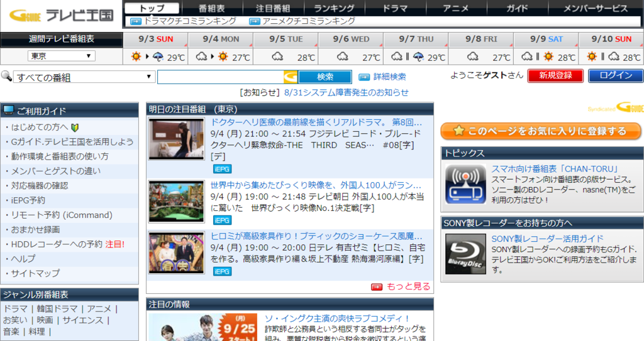Open the 東京 region dropdown
The width and height of the screenshot is (644, 341).
click(x=62, y=56)
